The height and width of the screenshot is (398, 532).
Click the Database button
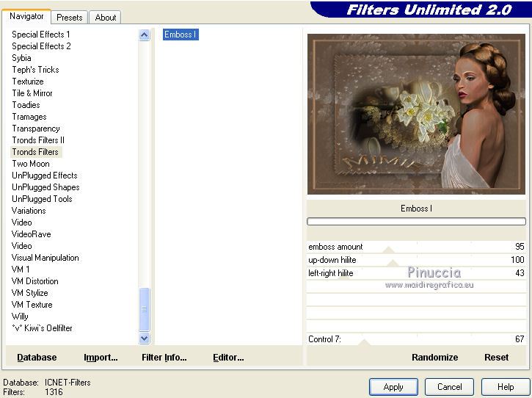point(37,358)
